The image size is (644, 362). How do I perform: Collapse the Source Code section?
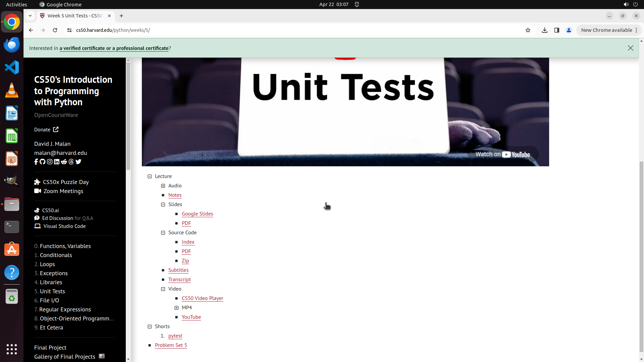[163, 233]
